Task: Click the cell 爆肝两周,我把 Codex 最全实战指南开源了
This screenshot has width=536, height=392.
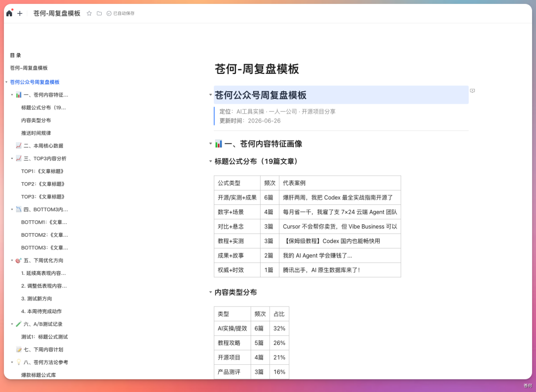Action: (x=340, y=197)
